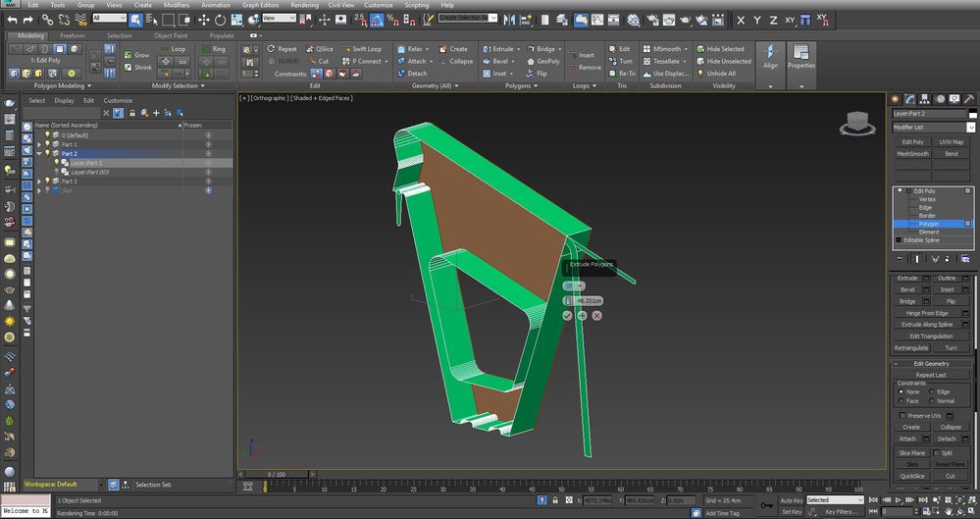Click the QSlice tool in ribbon

[x=320, y=49]
